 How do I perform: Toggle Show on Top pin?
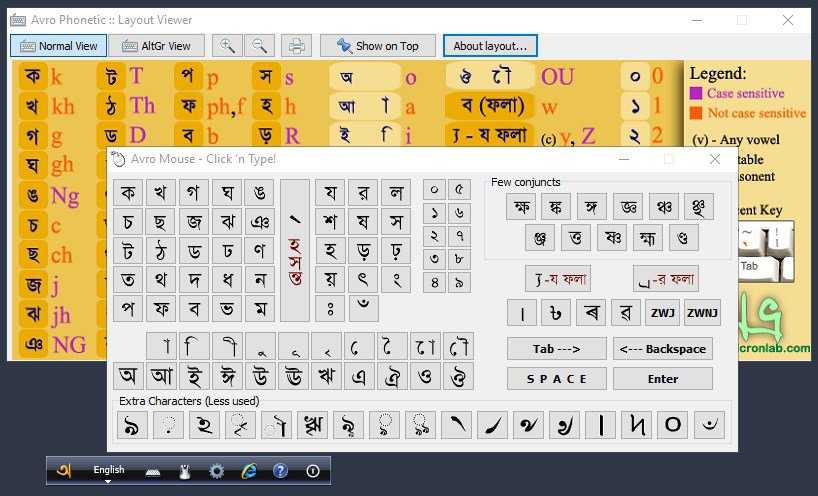(x=377, y=45)
